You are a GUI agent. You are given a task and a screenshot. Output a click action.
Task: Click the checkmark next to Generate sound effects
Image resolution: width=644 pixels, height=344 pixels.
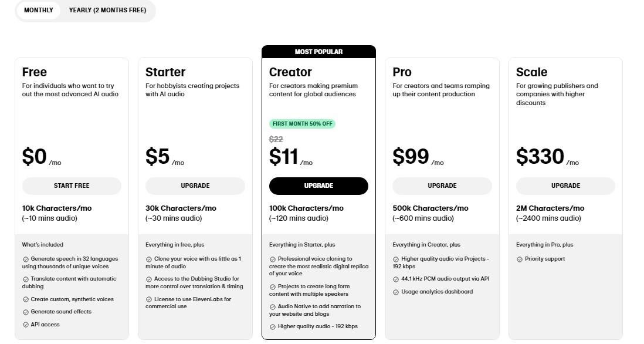[x=25, y=312]
